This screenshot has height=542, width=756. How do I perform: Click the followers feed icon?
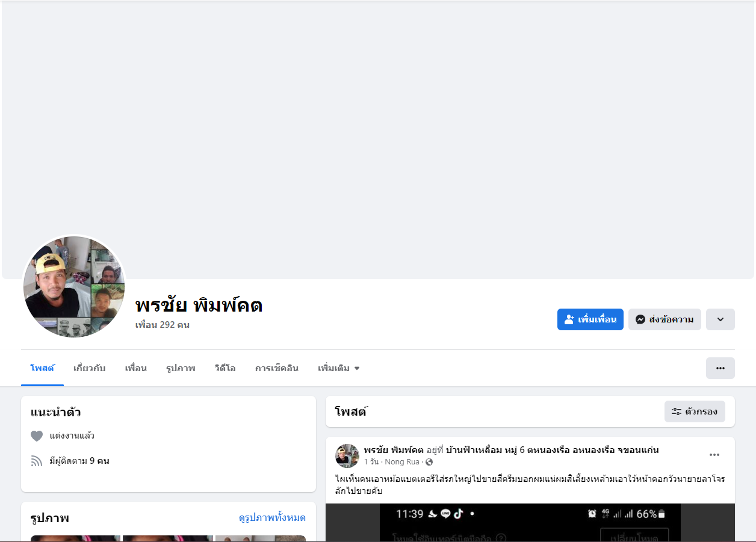coord(37,461)
